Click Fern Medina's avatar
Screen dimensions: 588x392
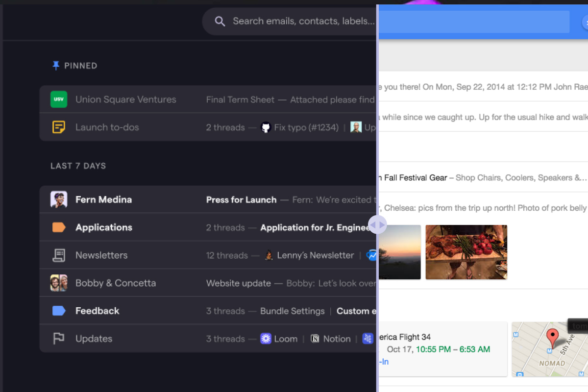click(59, 199)
